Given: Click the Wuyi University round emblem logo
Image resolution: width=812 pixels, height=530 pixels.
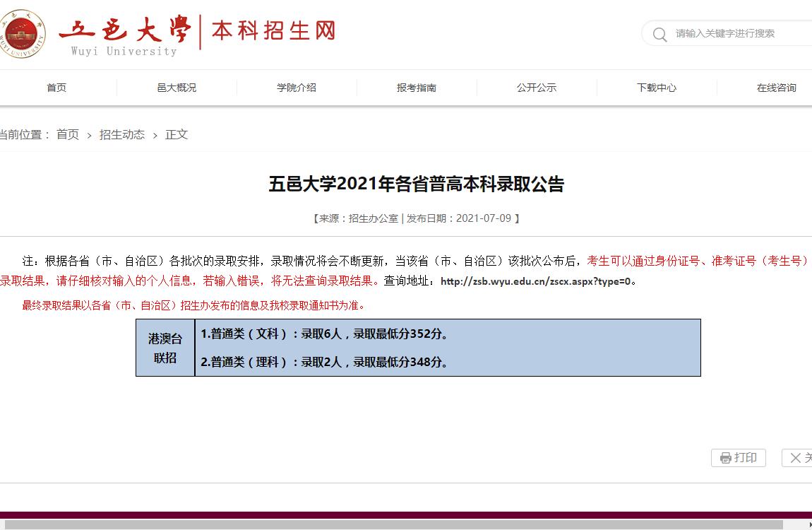Looking at the screenshot, I should click(x=22, y=34).
